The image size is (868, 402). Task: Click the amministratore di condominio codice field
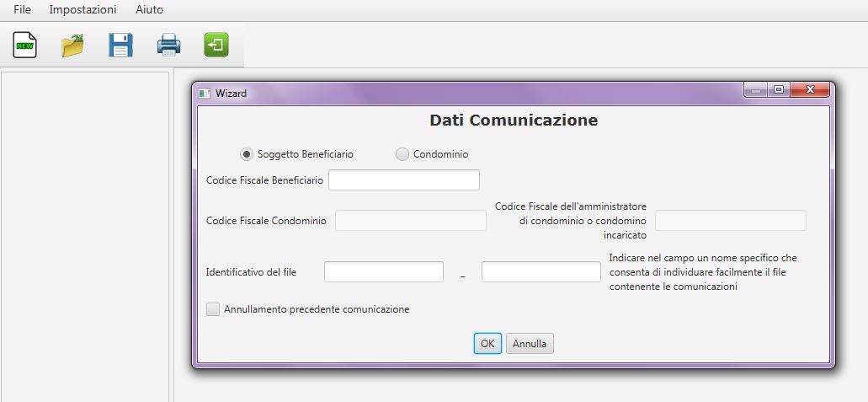tap(731, 221)
